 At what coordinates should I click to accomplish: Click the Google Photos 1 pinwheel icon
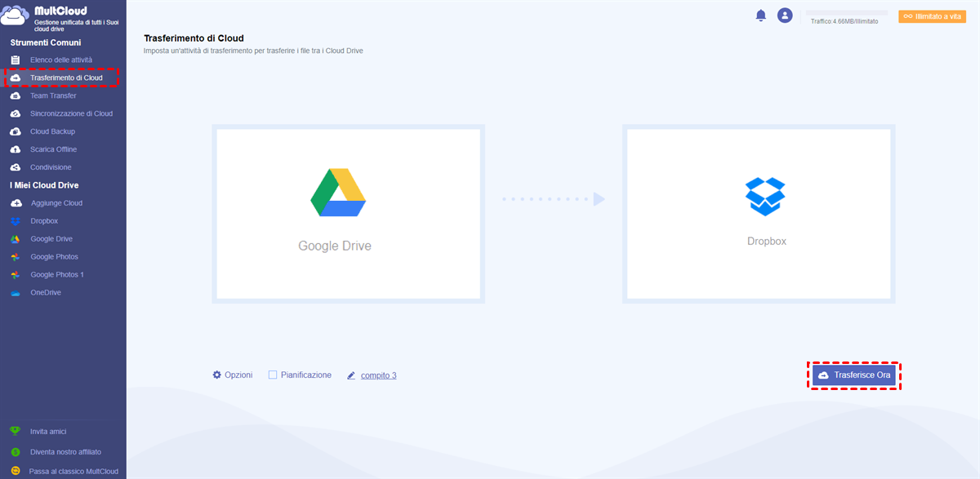point(15,275)
